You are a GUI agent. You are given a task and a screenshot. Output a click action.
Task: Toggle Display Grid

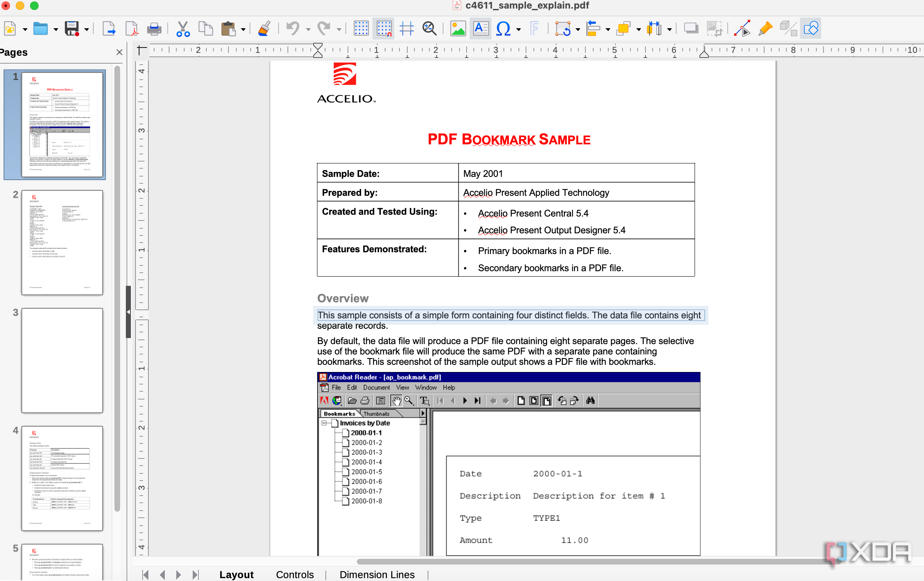pyautogui.click(x=361, y=29)
